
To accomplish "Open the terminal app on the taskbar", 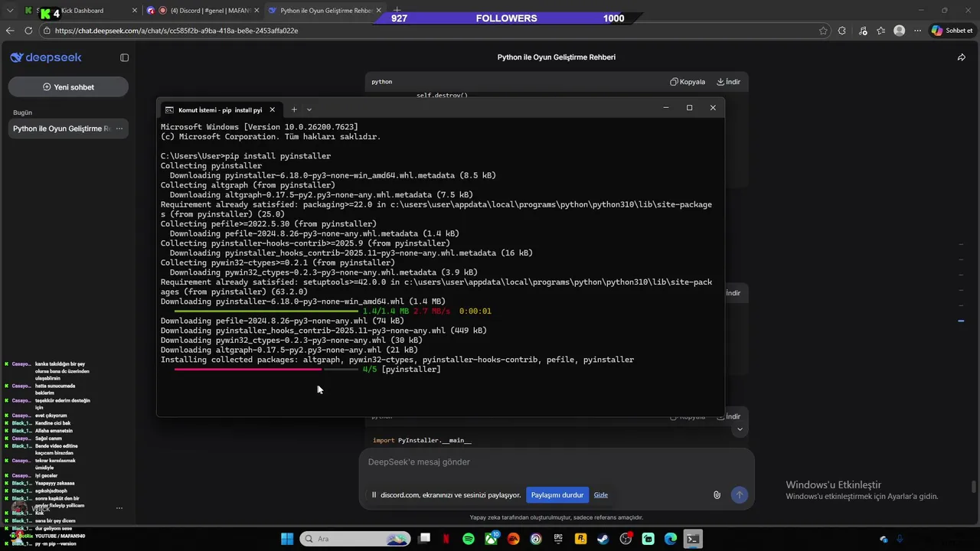I will point(693,539).
